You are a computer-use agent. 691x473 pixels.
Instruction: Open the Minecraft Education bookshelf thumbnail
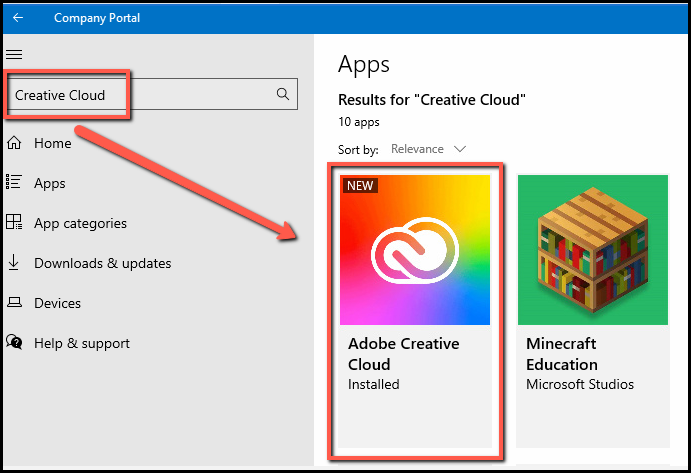(593, 250)
